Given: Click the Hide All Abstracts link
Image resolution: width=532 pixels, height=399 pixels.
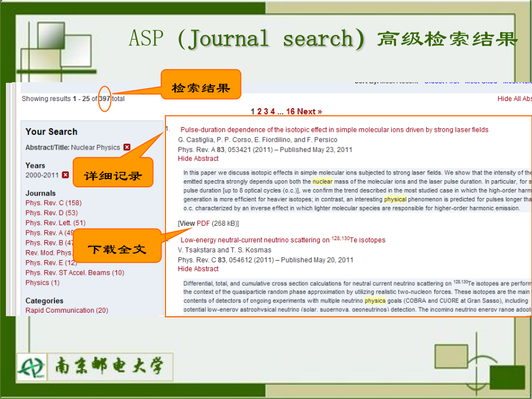Looking at the screenshot, I should [515, 99].
